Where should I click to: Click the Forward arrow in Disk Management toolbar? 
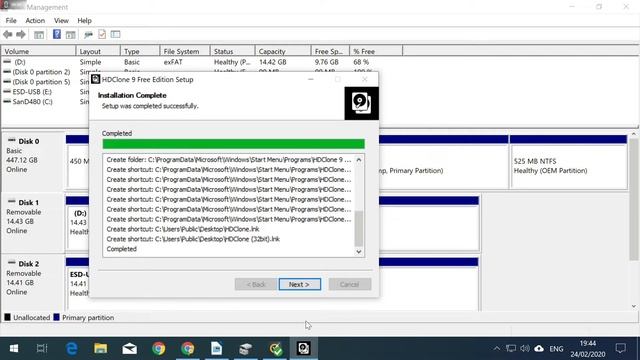point(20,35)
